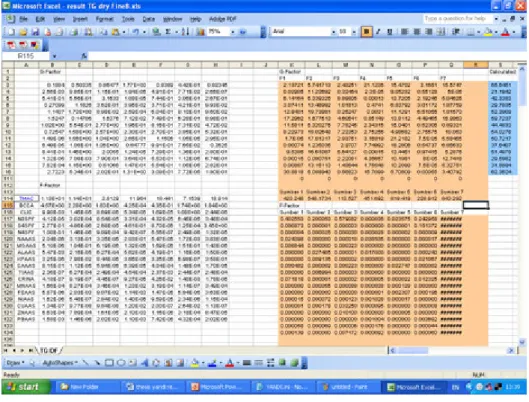Convert to Adobe PDF first PDF toolbar icon

point(11,45)
